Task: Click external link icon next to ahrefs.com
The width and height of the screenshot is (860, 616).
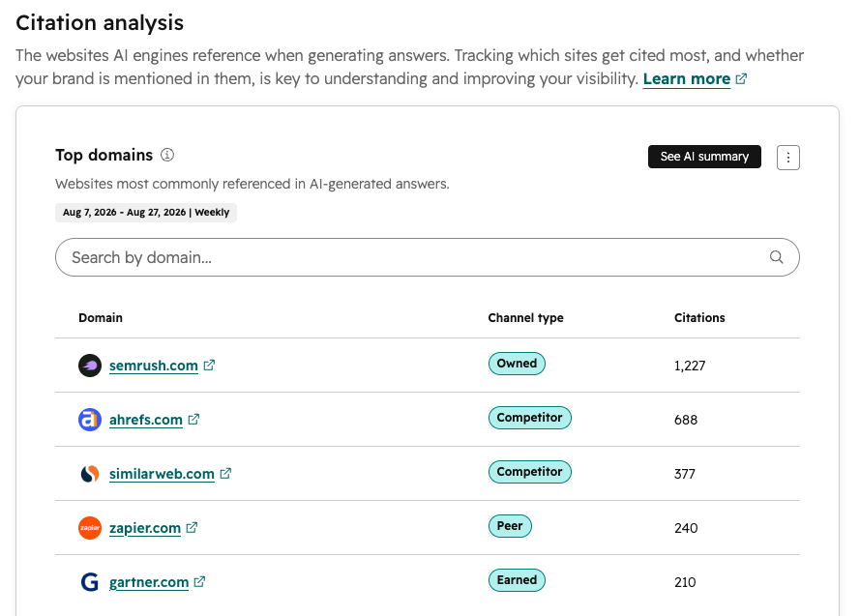Action: coord(193,420)
